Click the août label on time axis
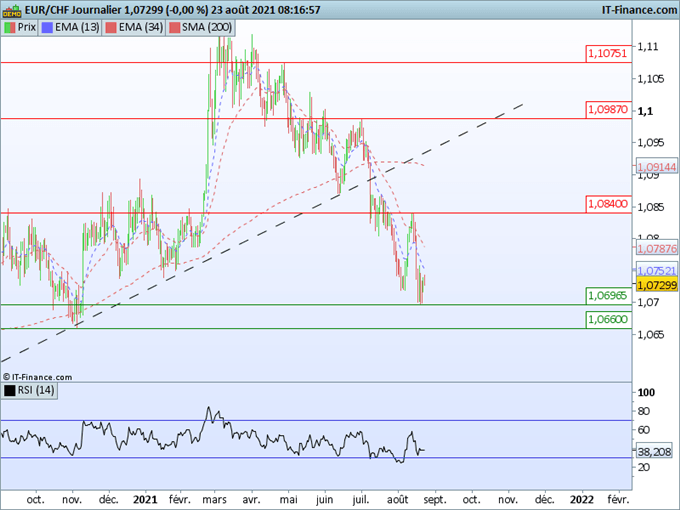This screenshot has height=510, width=680. point(398,500)
